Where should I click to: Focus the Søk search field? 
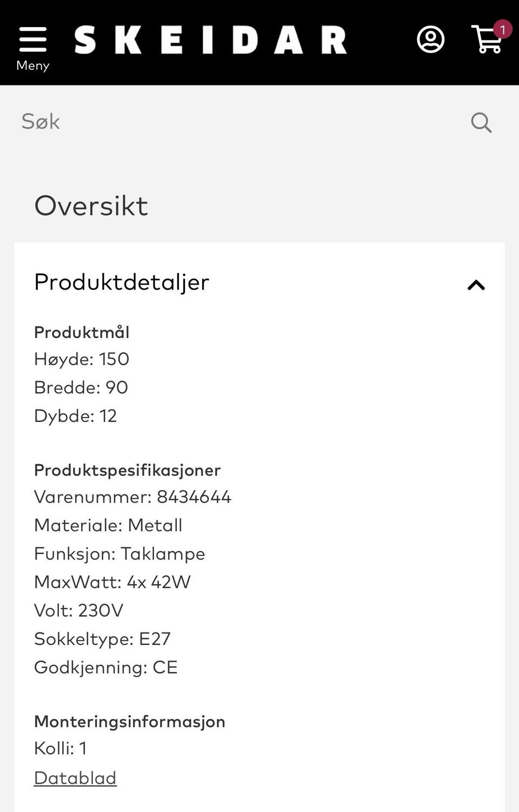point(238,122)
